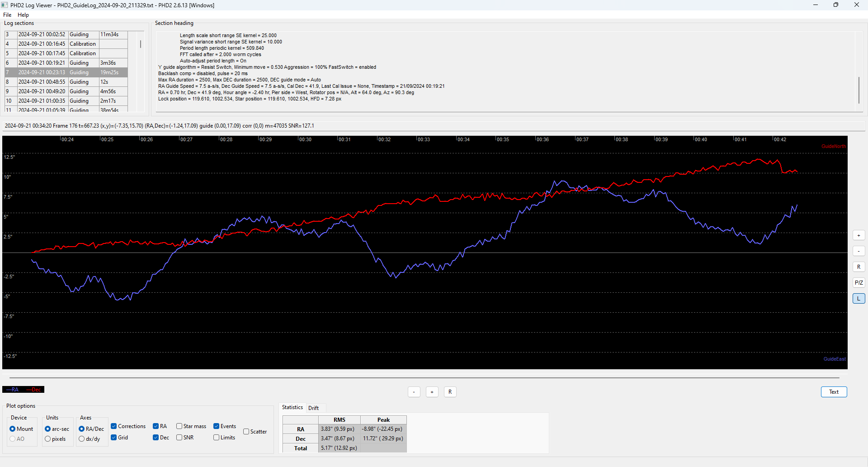868x467 pixels.
Task: Click the 00:30 time marker on graph
Action: 305,139
